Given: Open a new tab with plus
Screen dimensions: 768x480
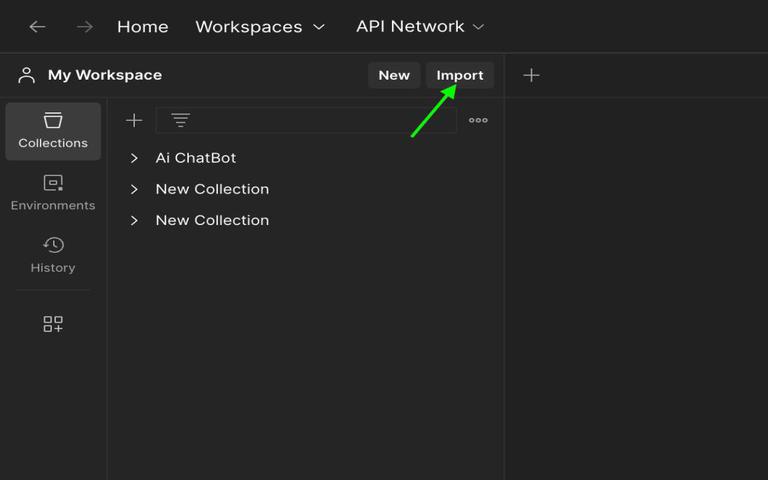Looking at the screenshot, I should point(531,75).
